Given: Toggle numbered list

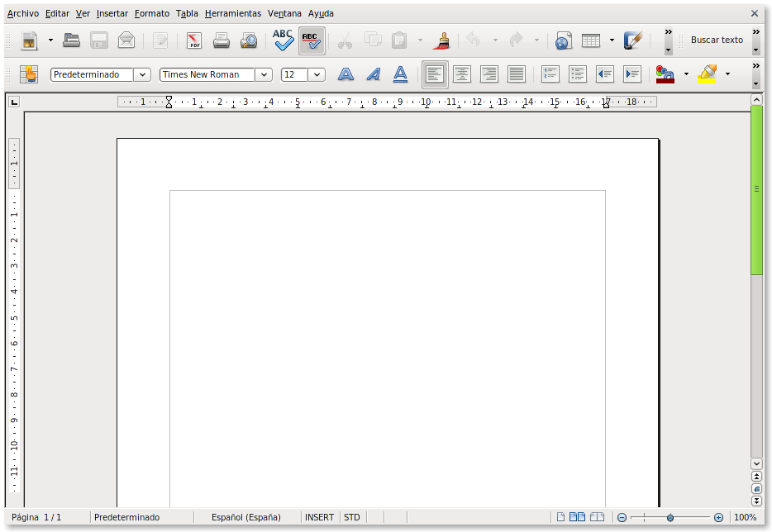Looking at the screenshot, I should coord(550,74).
